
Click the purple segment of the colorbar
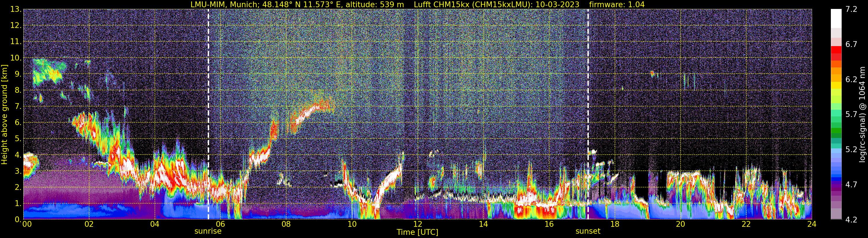click(x=836, y=186)
